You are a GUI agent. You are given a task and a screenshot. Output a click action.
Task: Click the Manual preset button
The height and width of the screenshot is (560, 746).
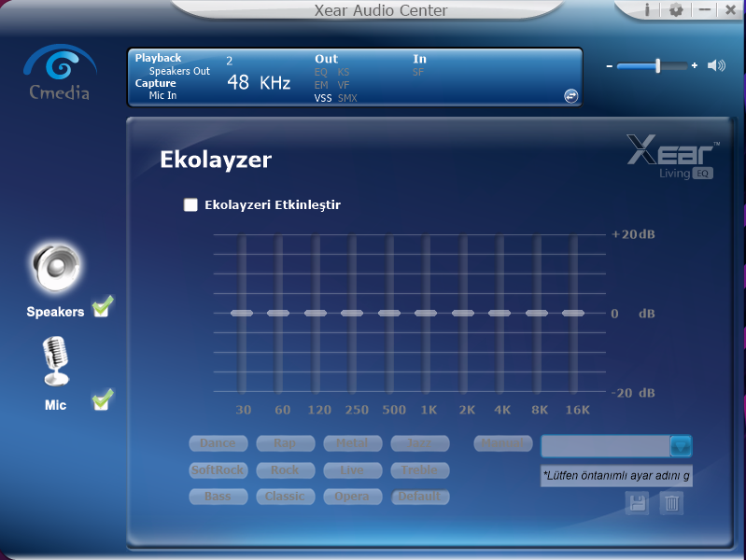(x=503, y=443)
